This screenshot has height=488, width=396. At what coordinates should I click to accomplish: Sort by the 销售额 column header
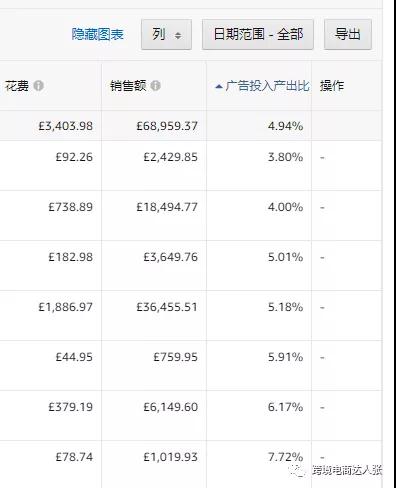[x=128, y=86]
